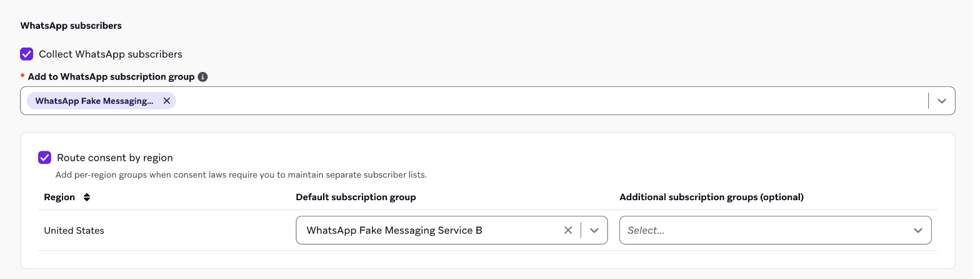The width and height of the screenshot is (980, 279).
Task: Click the WhatsApp Fake Messaging Service B value
Action: pyautogui.click(x=394, y=230)
